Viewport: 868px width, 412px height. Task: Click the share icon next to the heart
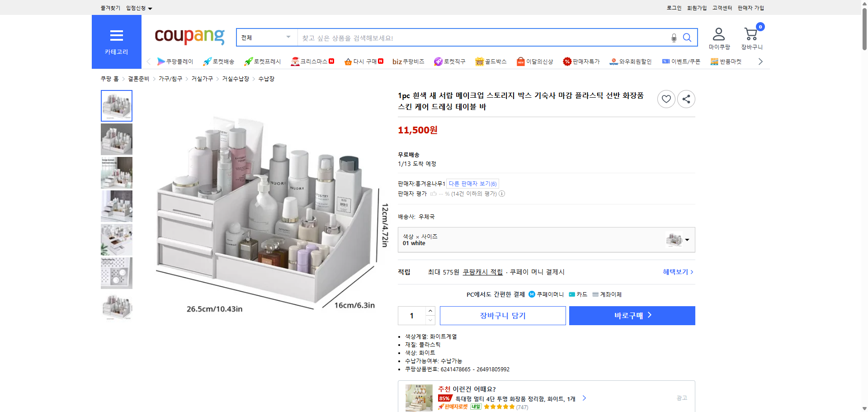pos(686,99)
